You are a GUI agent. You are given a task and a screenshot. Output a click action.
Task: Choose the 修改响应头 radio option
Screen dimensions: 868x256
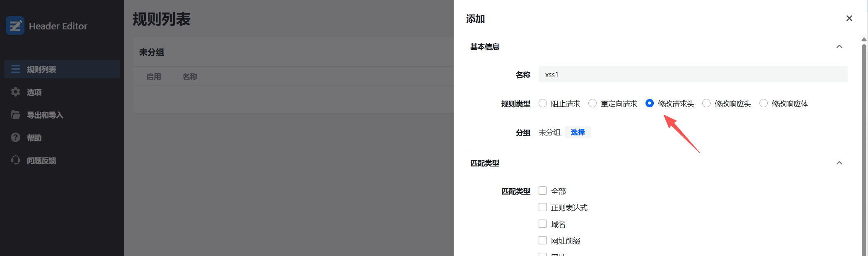point(706,104)
